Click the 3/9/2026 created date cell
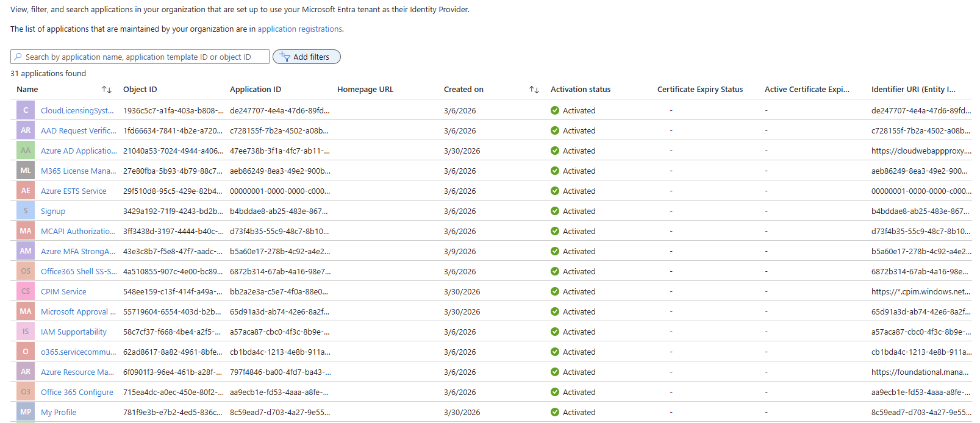This screenshot has width=980, height=423. 460,251
